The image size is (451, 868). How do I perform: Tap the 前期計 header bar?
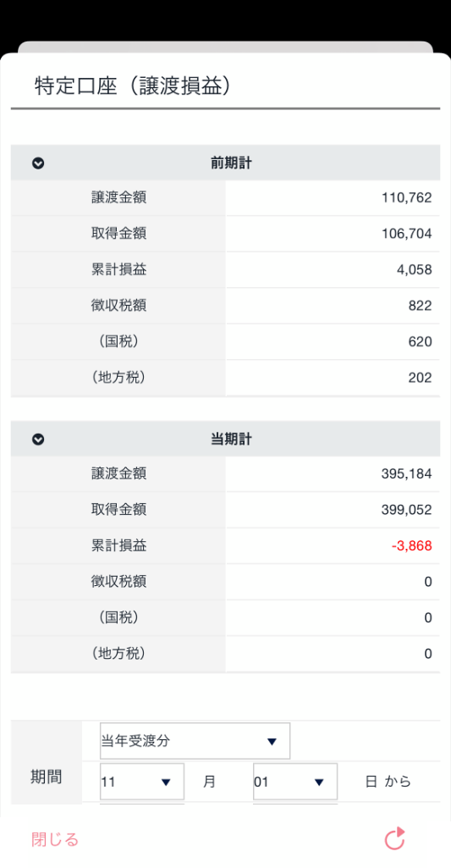(225, 163)
